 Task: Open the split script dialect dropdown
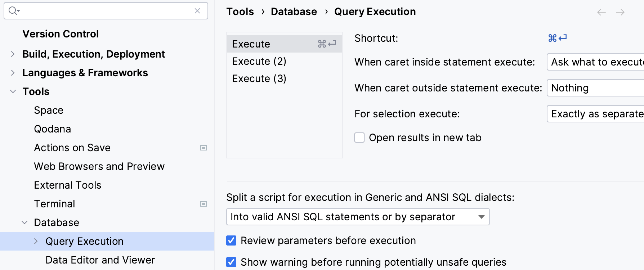(358, 217)
